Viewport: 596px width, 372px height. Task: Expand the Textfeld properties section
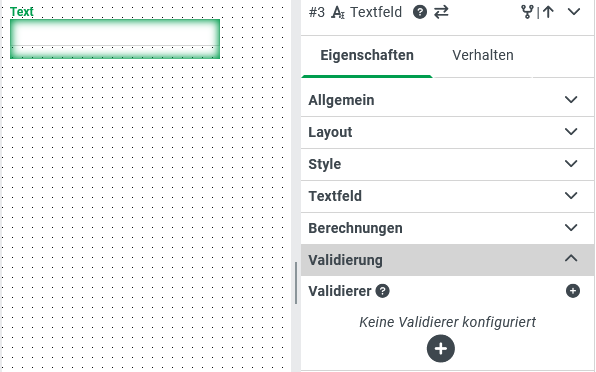coord(447,196)
